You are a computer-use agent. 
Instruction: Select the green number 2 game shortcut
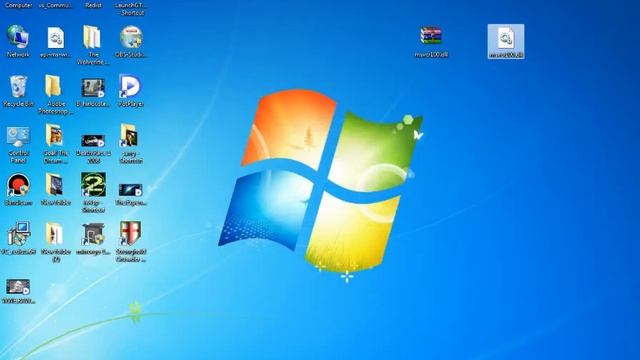click(x=93, y=192)
